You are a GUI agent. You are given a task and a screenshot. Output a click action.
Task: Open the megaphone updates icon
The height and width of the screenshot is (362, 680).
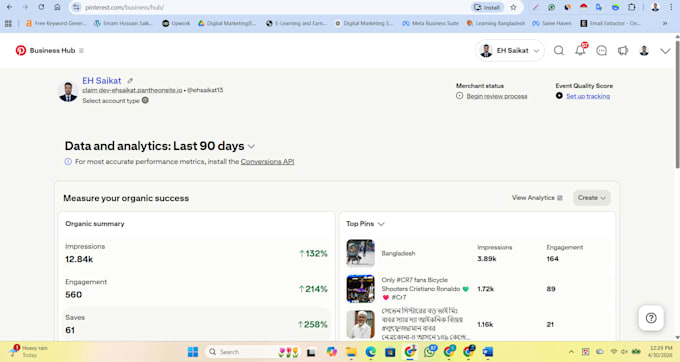tap(623, 51)
